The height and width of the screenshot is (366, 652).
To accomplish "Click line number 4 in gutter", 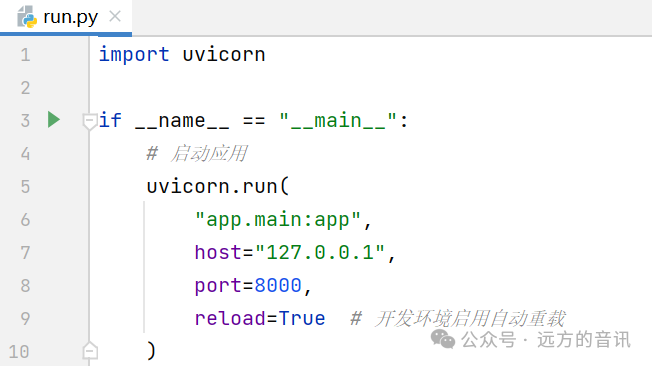I will [25, 154].
